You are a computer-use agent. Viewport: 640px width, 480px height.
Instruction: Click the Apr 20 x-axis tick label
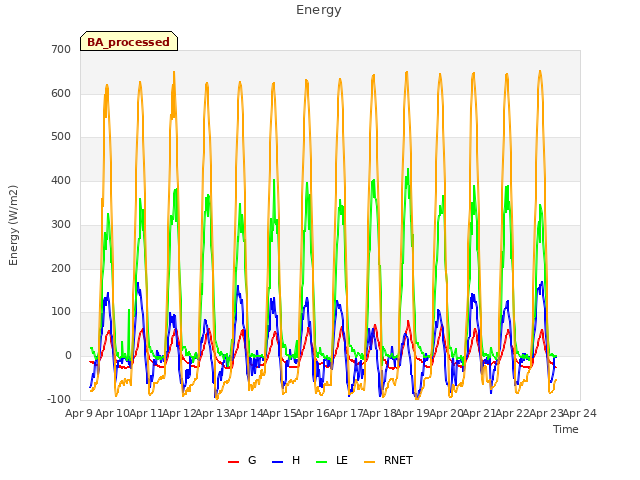click(446, 413)
